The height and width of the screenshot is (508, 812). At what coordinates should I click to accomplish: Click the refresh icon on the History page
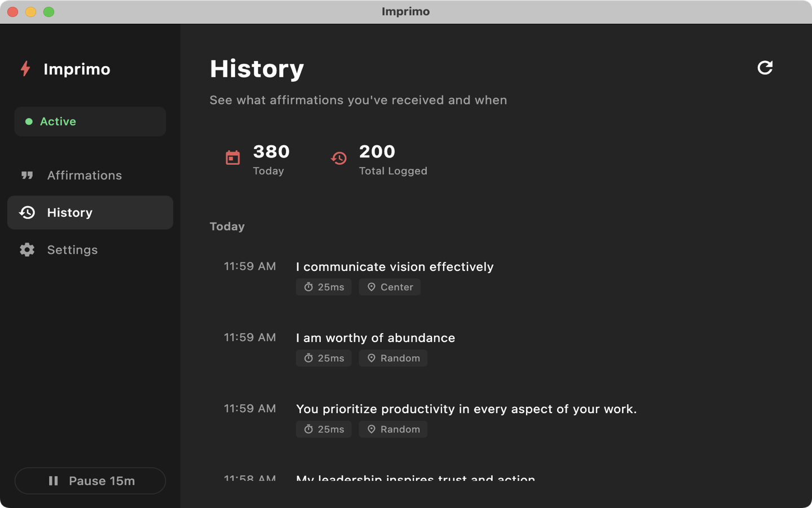pyautogui.click(x=765, y=68)
